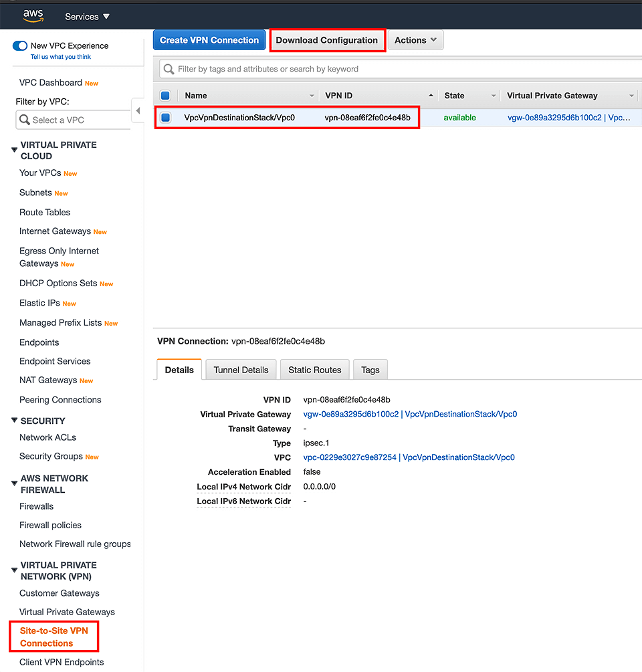
Task: Click the Download Configuration button
Action: click(x=327, y=39)
